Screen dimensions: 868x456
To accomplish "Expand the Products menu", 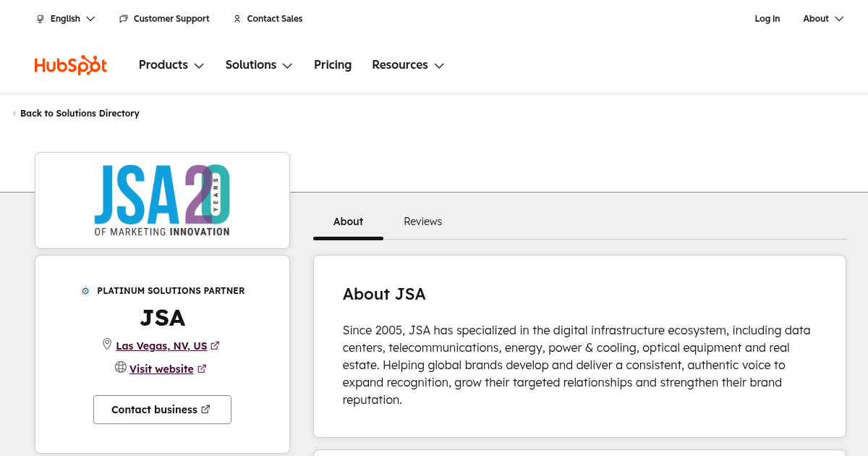I will [x=171, y=65].
